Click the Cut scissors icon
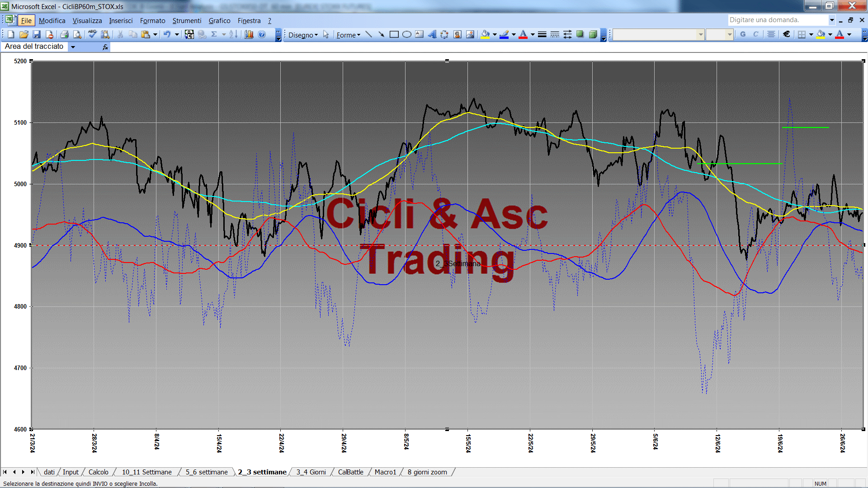This screenshot has height=488, width=868. (x=120, y=34)
